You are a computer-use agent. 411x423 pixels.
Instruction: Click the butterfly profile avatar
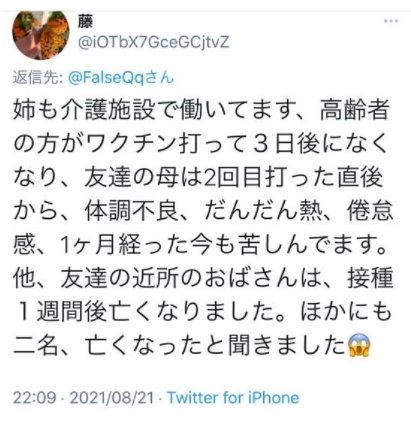pyautogui.click(x=41, y=35)
